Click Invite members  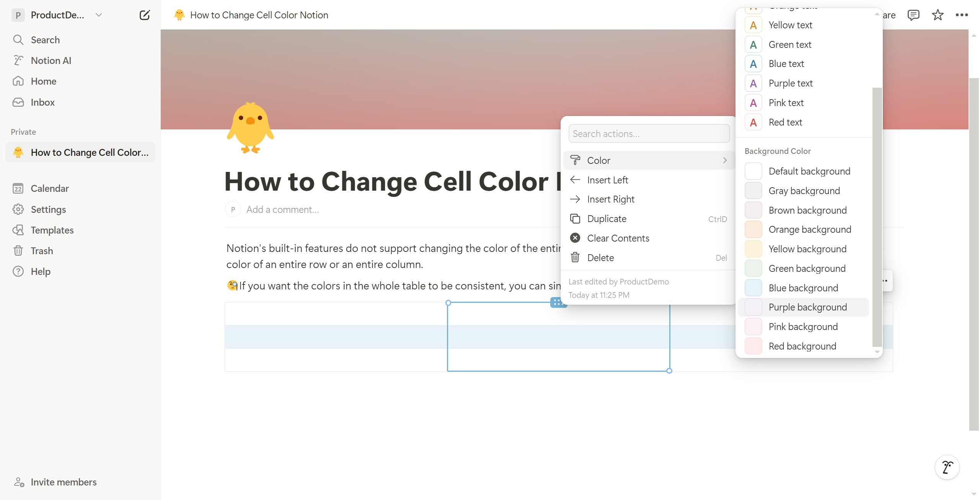(x=80, y=482)
